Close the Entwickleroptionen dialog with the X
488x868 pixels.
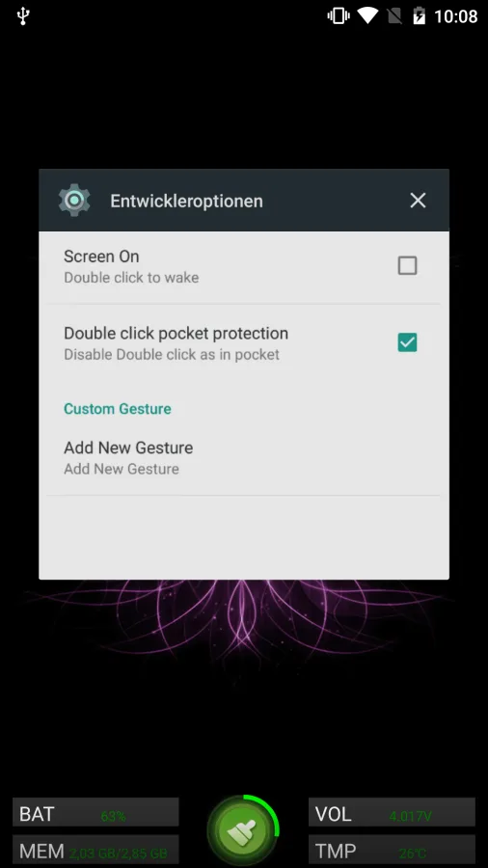[418, 201]
